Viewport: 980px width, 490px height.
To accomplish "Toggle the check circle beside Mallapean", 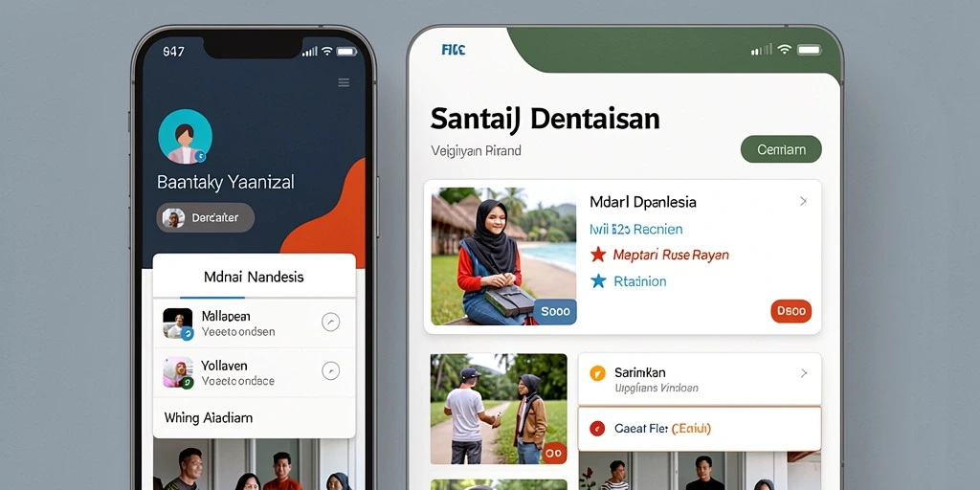I will pyautogui.click(x=330, y=322).
